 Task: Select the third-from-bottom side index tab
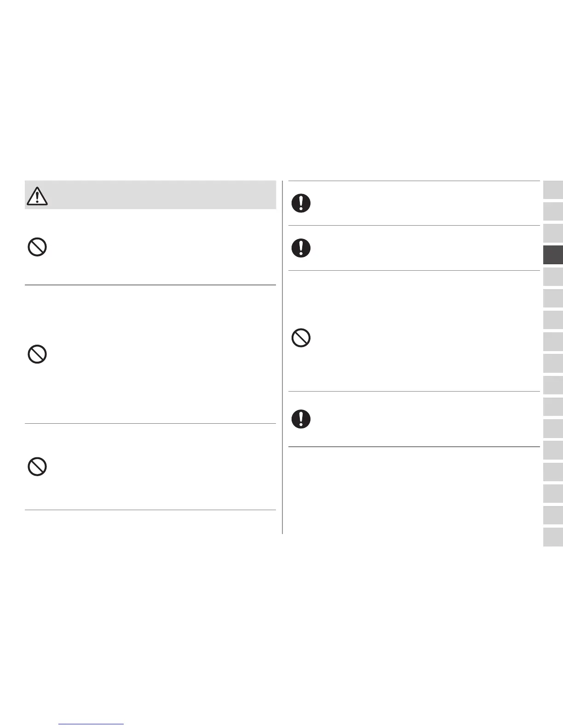click(553, 494)
